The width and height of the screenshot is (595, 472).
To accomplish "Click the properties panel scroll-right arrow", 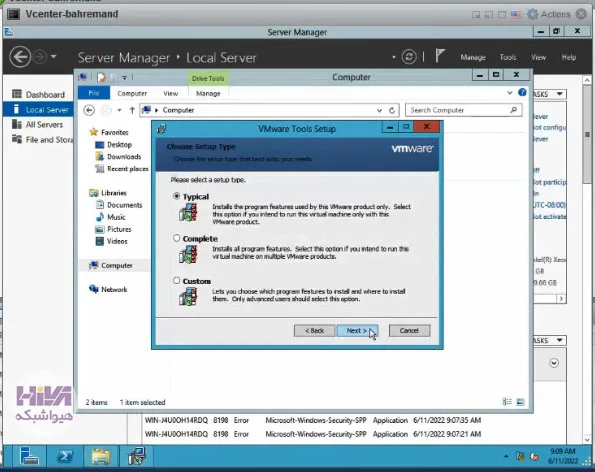I will pyautogui.click(x=561, y=299).
